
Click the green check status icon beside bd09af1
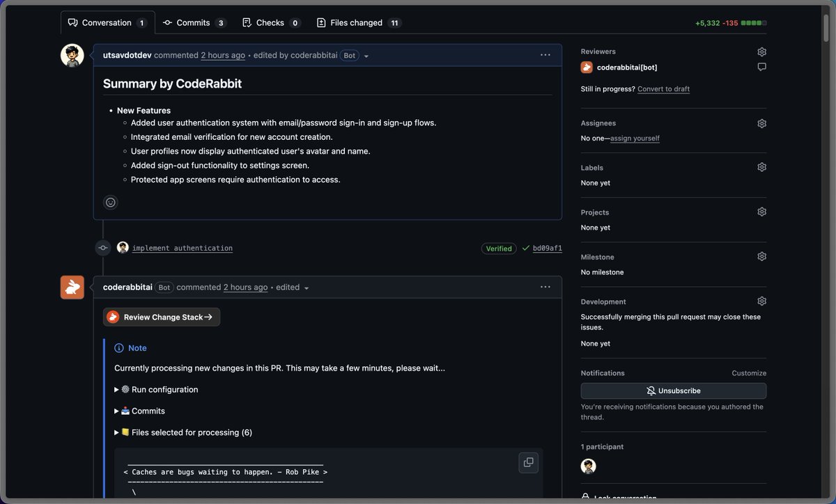pos(526,248)
